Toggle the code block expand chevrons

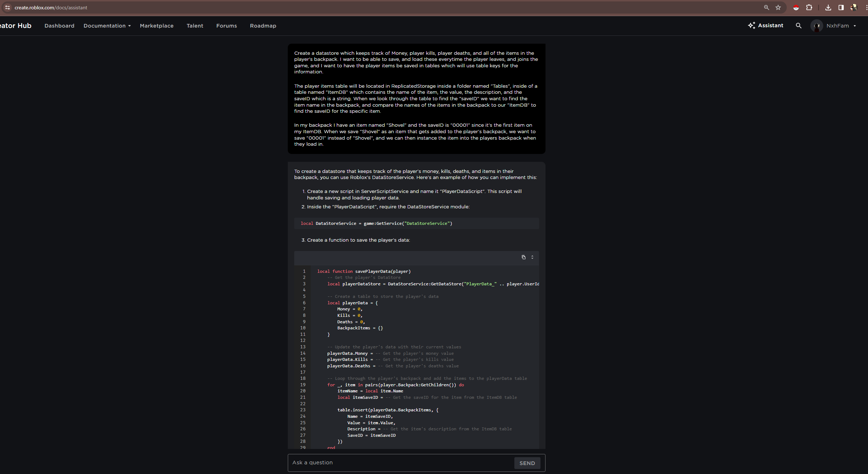tap(532, 257)
